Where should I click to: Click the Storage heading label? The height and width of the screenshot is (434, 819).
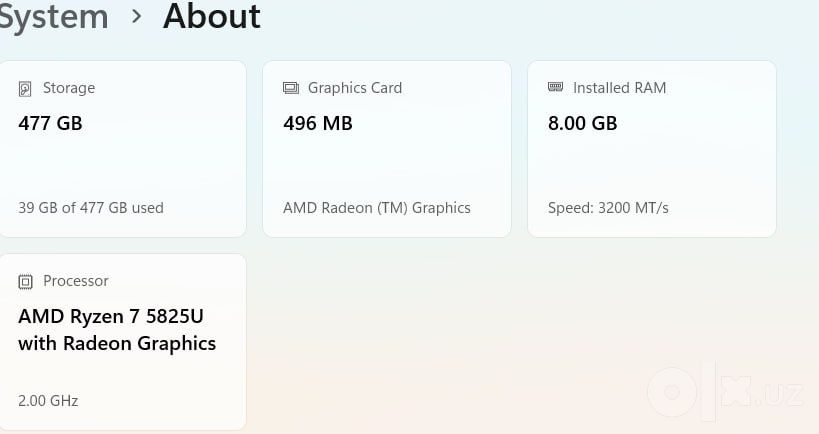click(69, 88)
